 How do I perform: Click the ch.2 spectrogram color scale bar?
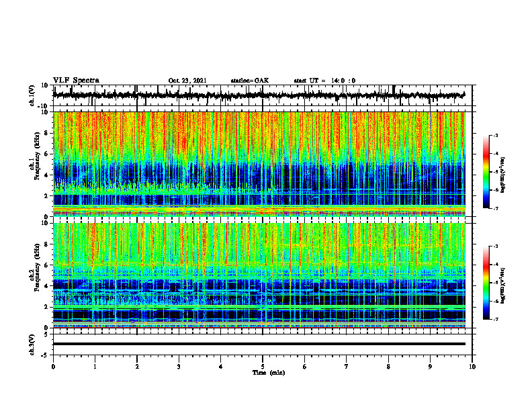tap(486, 283)
